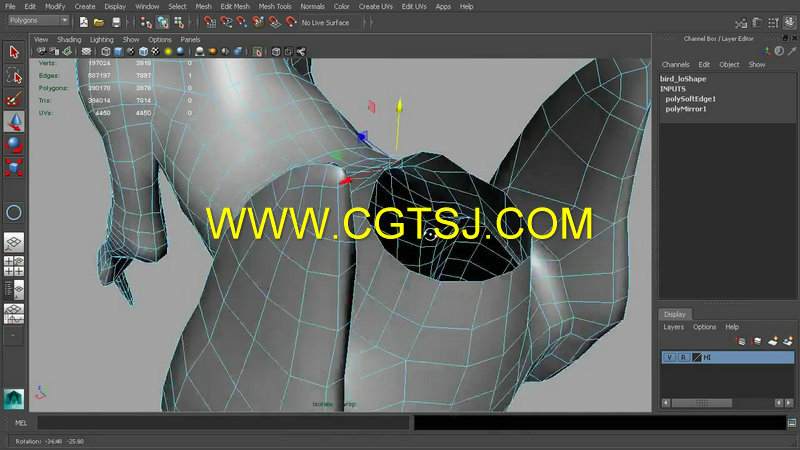Screen dimensions: 800x450
Task: Toggle isolate select in viewport toolbar
Action: (257, 52)
